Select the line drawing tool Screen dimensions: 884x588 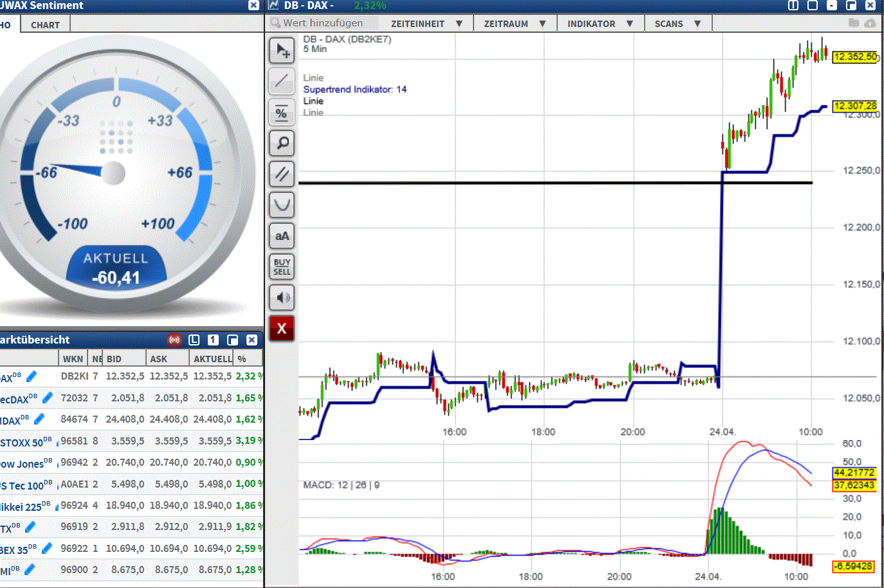coord(282,81)
